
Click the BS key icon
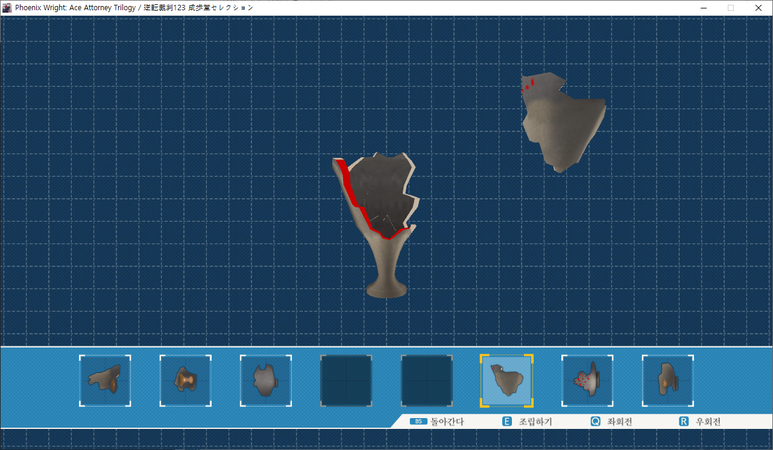click(418, 421)
